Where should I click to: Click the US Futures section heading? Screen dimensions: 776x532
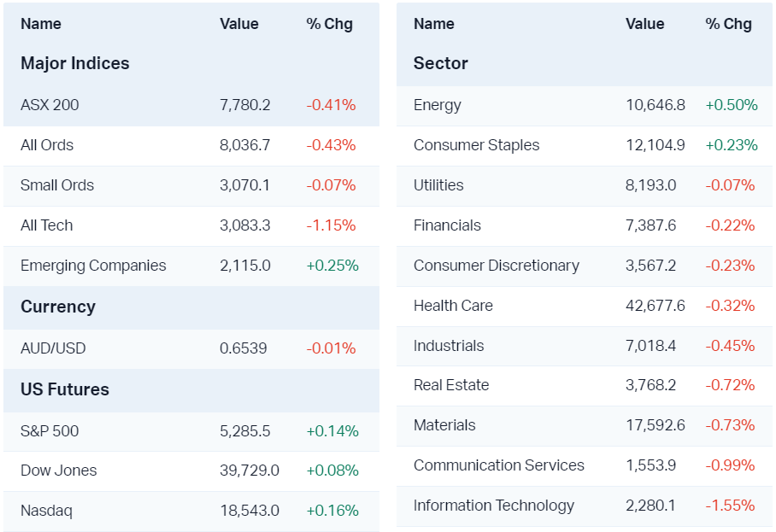point(65,389)
